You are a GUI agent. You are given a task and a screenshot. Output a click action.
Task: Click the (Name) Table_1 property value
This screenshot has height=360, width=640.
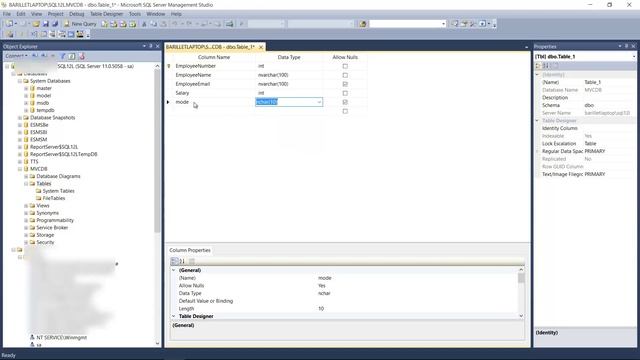click(608, 82)
